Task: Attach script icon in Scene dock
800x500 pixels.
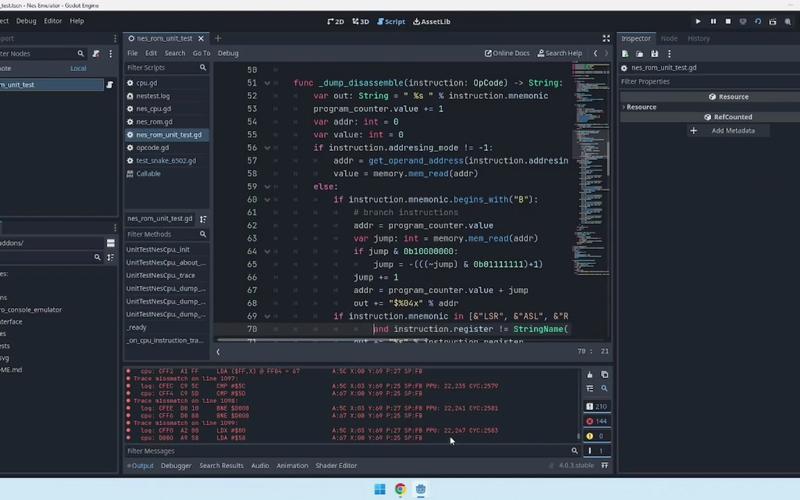Action: pyautogui.click(x=95, y=54)
